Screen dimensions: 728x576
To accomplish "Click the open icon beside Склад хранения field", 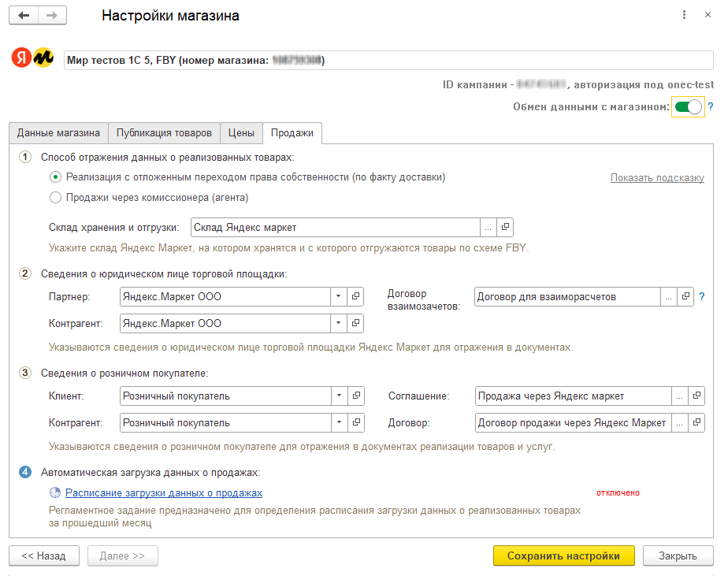I will pos(505,227).
